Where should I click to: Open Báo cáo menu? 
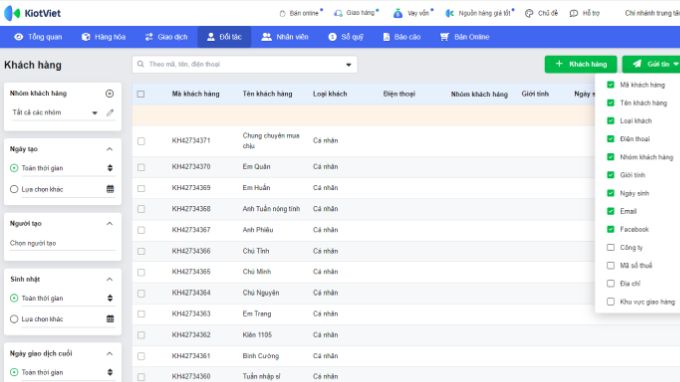pyautogui.click(x=402, y=37)
